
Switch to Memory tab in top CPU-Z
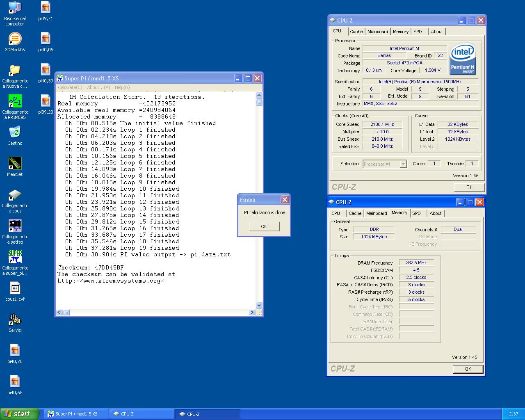(401, 32)
